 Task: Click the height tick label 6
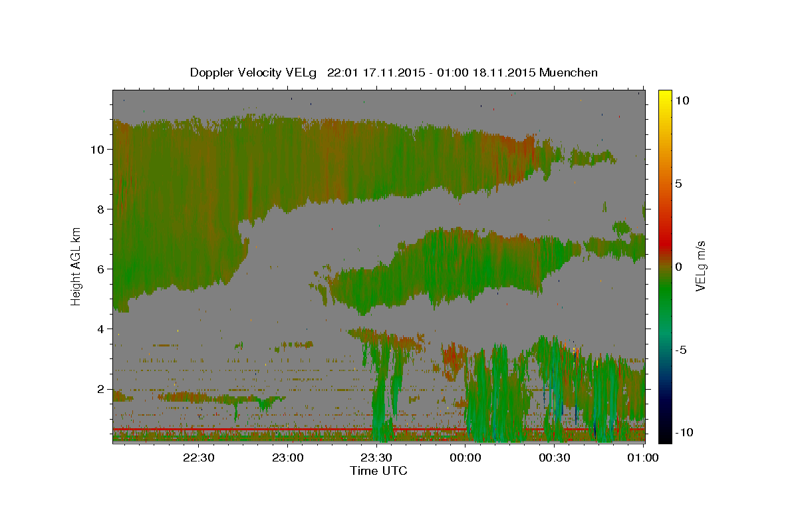[100, 269]
